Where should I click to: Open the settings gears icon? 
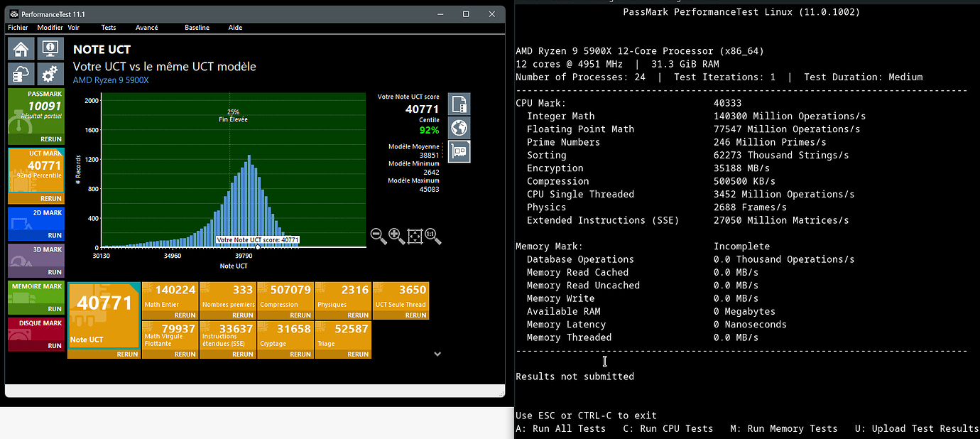pos(50,74)
